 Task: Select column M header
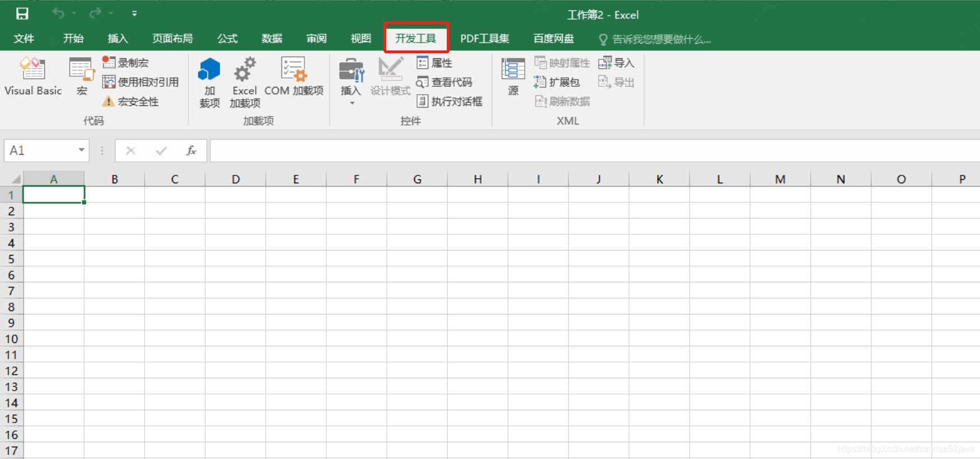(780, 179)
